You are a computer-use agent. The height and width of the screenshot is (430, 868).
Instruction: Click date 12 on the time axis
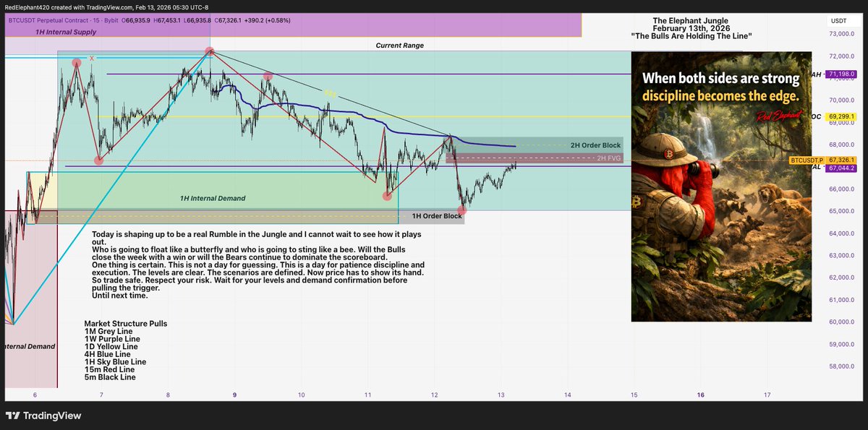[x=434, y=395]
